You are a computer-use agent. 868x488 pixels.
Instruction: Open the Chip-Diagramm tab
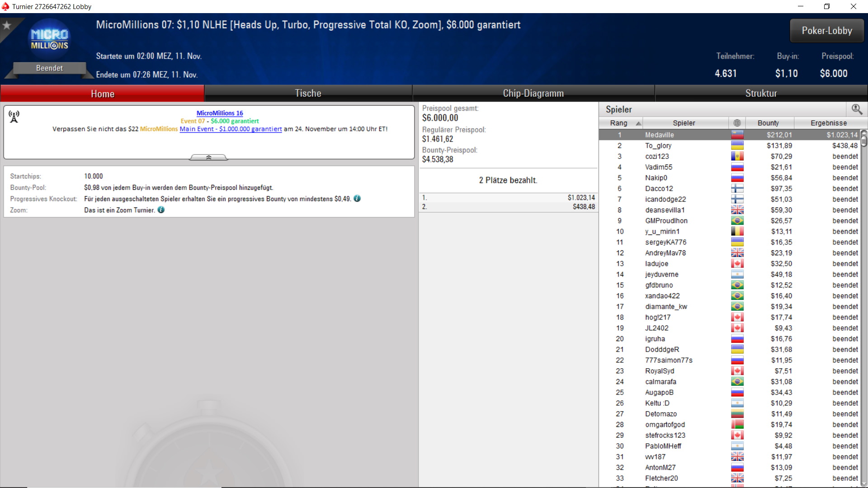tap(533, 94)
